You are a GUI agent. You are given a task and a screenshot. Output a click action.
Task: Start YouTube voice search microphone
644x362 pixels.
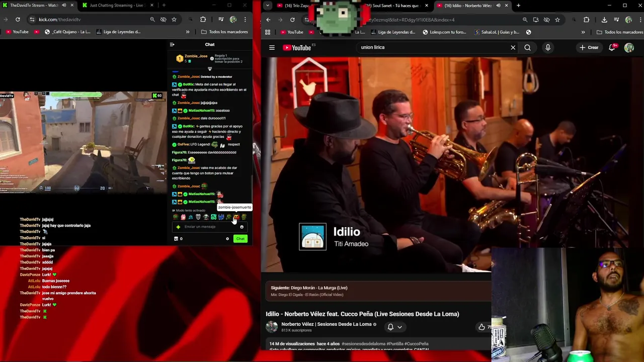click(548, 48)
